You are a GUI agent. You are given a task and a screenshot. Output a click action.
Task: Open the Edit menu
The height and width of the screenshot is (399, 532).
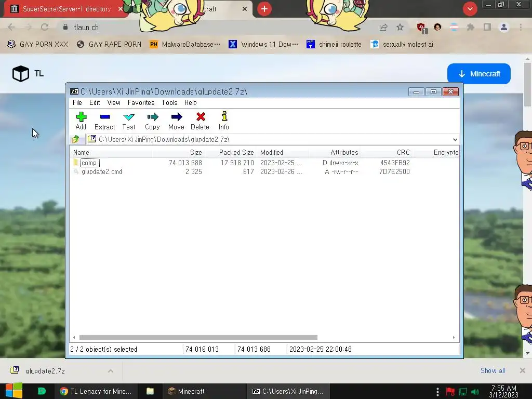click(95, 102)
